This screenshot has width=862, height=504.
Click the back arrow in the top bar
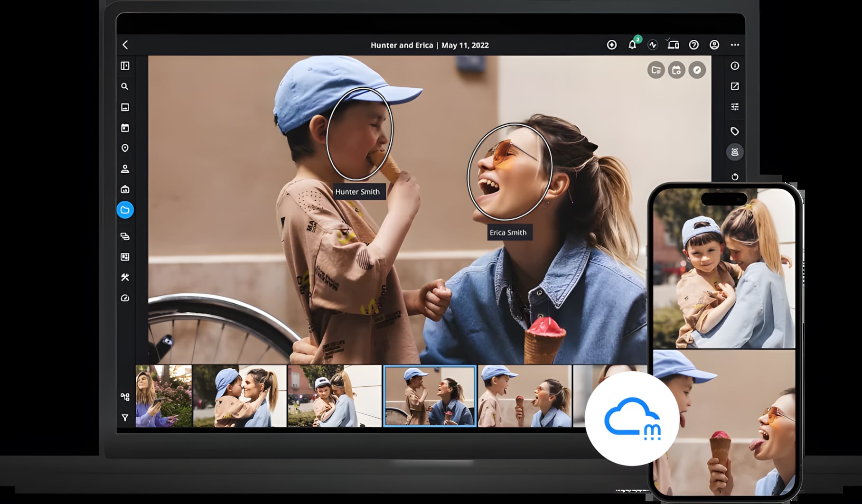click(x=125, y=45)
